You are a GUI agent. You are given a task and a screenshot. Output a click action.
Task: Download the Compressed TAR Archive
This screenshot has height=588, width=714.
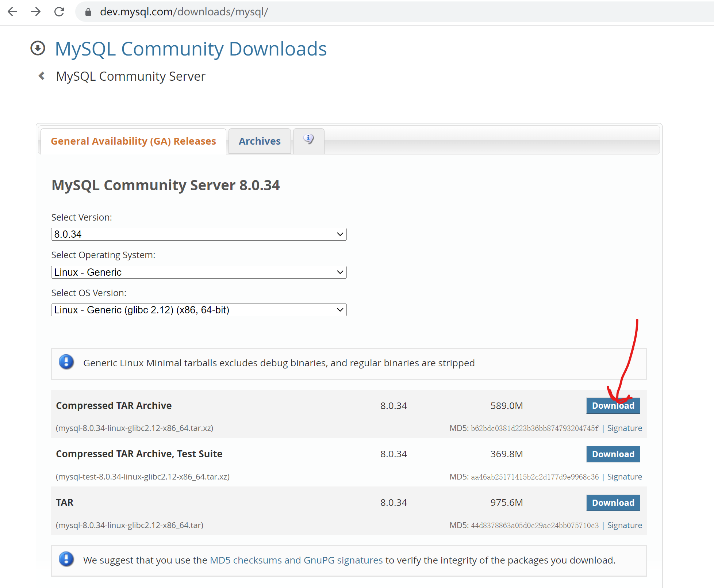613,406
